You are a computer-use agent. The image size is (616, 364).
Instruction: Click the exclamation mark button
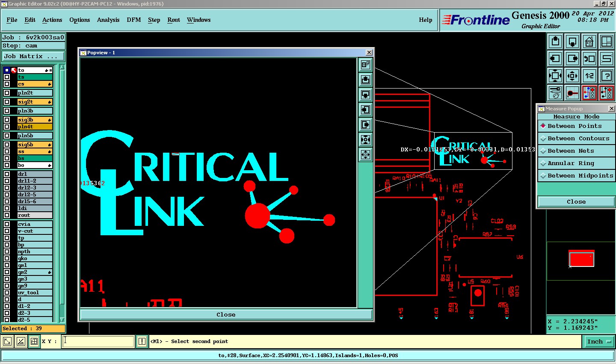coord(142,341)
